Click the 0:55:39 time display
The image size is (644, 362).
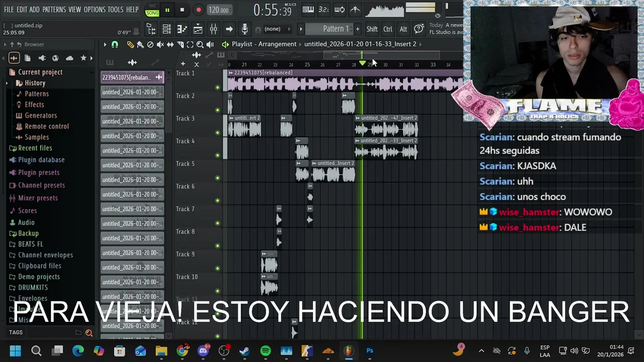[x=272, y=10]
